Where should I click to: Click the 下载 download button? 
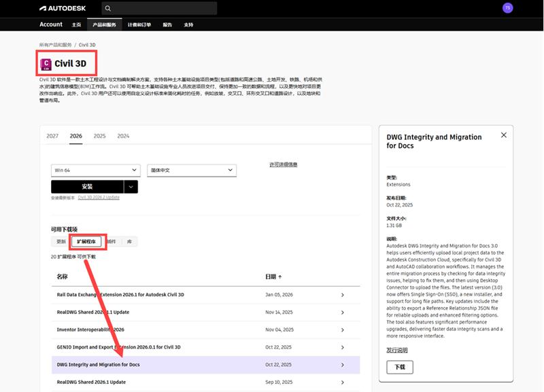400,367
